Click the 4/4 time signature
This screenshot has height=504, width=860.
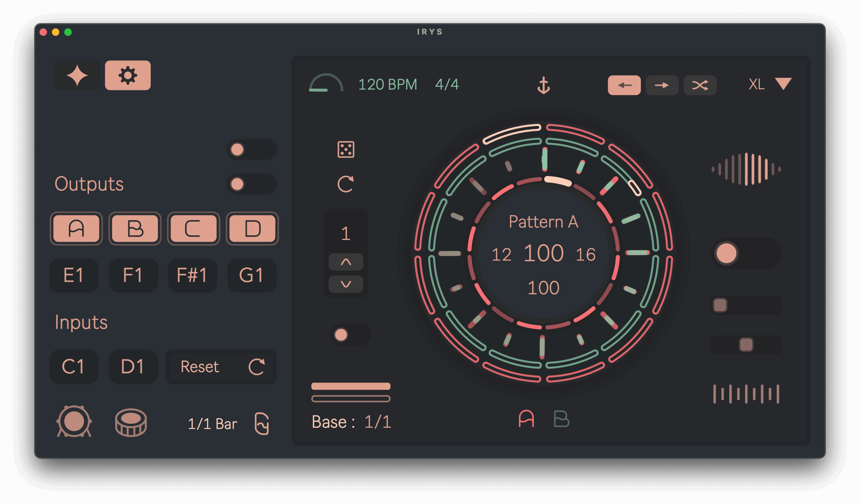coord(447,84)
